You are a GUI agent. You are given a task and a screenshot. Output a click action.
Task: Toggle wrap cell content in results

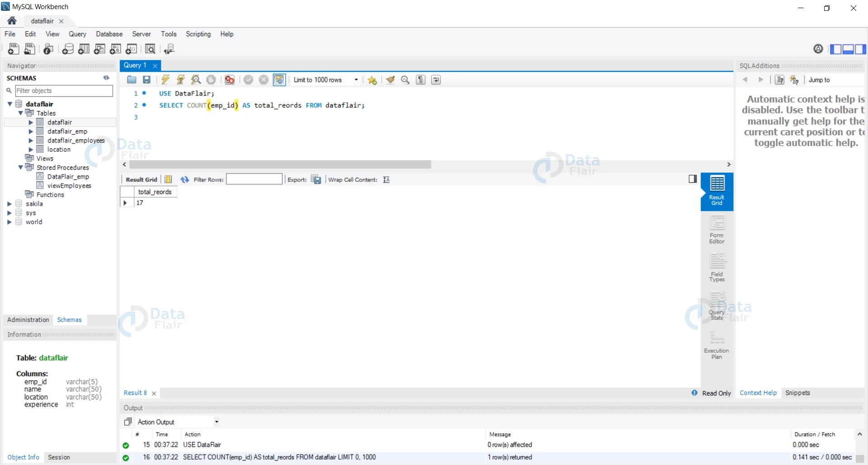(x=386, y=180)
